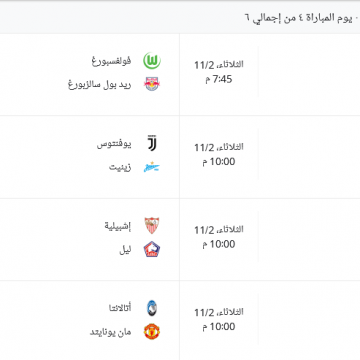Select the Juventus logo icon

152,143
